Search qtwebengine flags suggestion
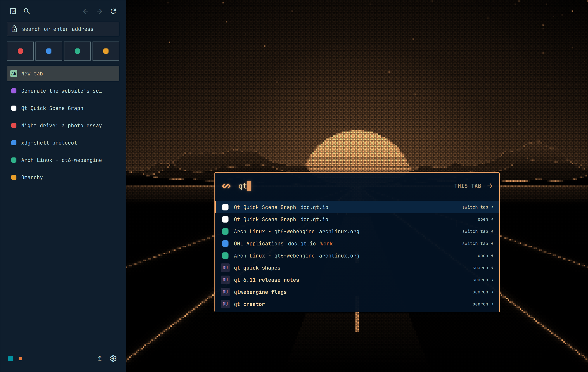 [x=357, y=292]
